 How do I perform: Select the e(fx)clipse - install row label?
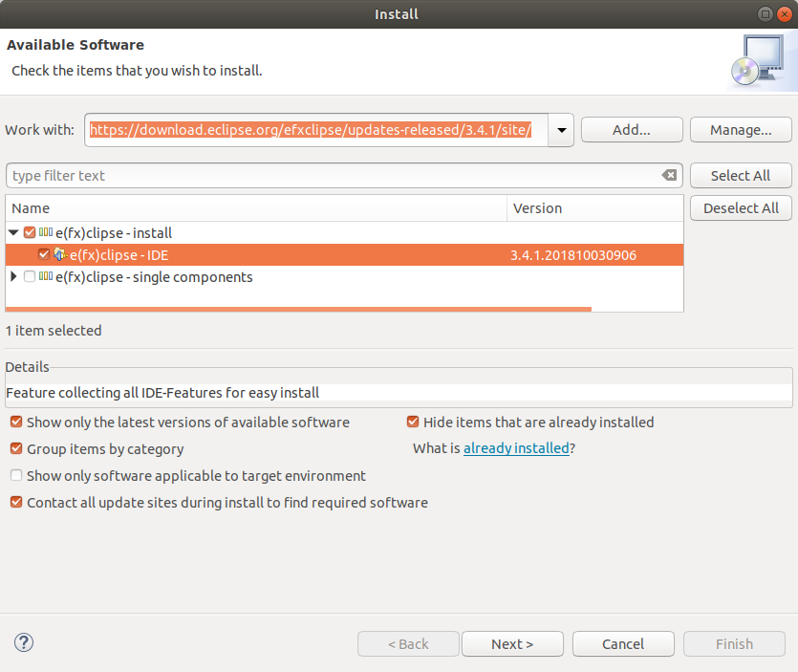[114, 233]
